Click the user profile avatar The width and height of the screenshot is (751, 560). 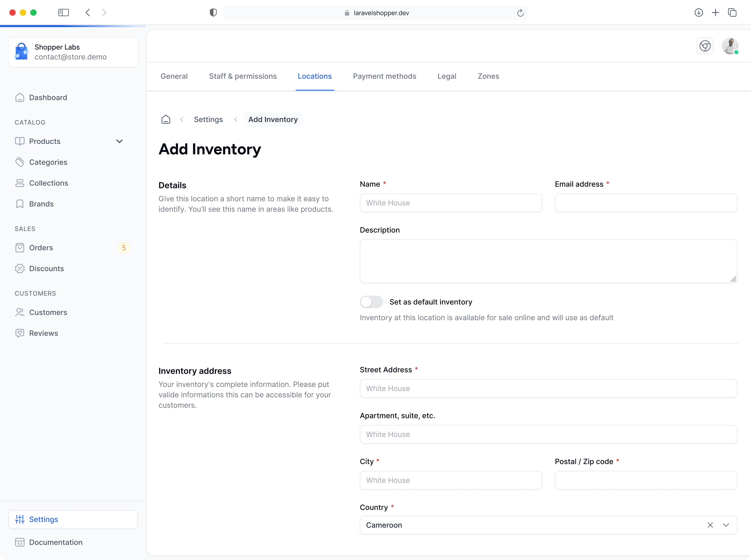click(x=730, y=46)
